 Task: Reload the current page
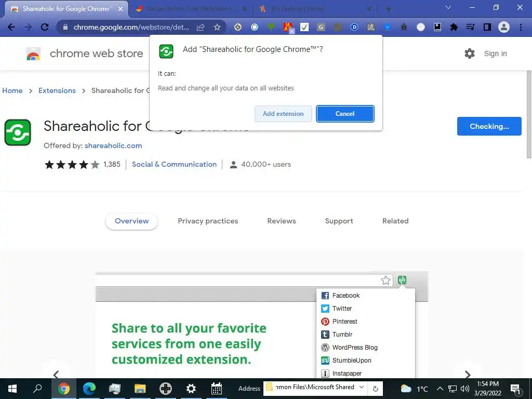pos(45,27)
